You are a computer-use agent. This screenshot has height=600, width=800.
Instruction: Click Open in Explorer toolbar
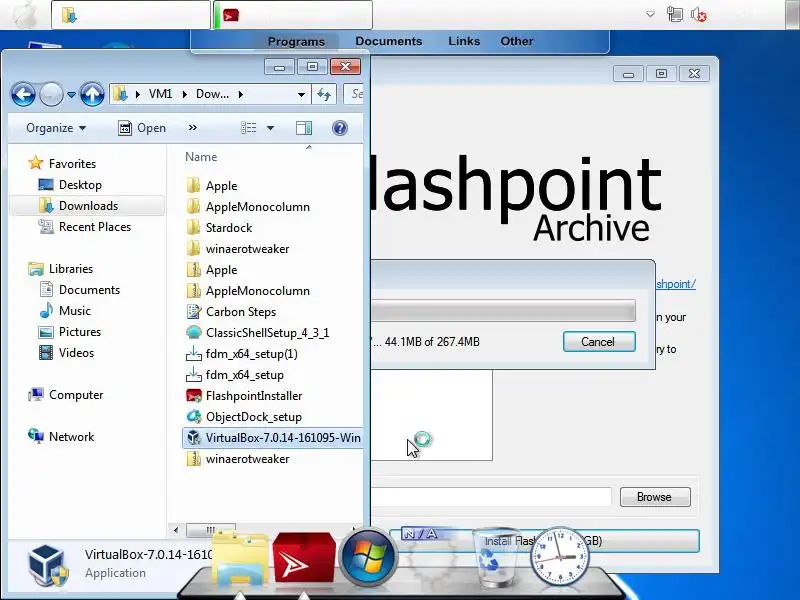tap(142, 128)
